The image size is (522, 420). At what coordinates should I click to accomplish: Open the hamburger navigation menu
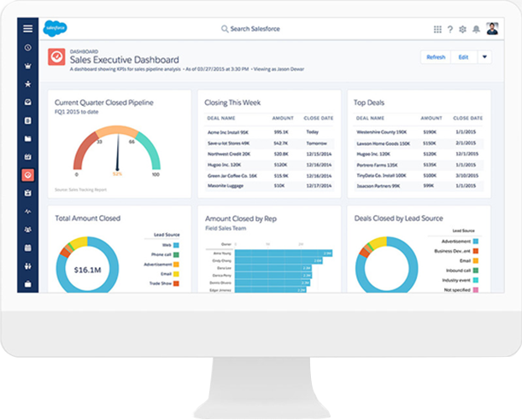tap(28, 29)
